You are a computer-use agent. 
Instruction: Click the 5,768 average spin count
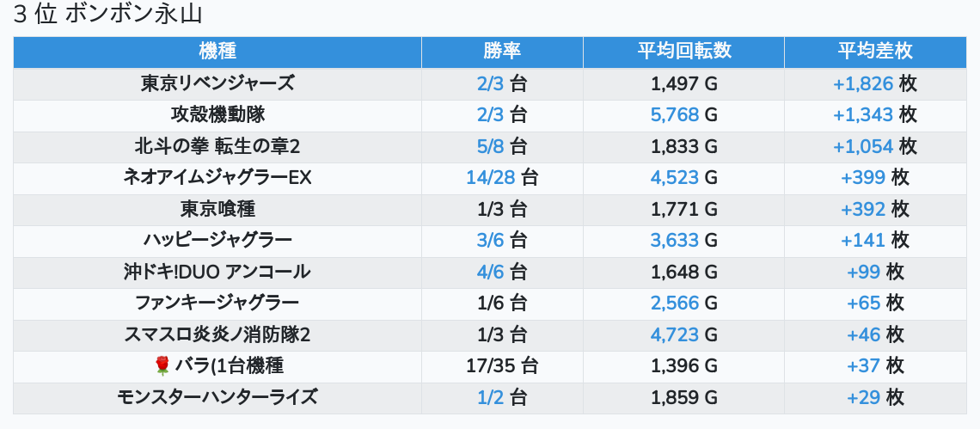(x=675, y=115)
